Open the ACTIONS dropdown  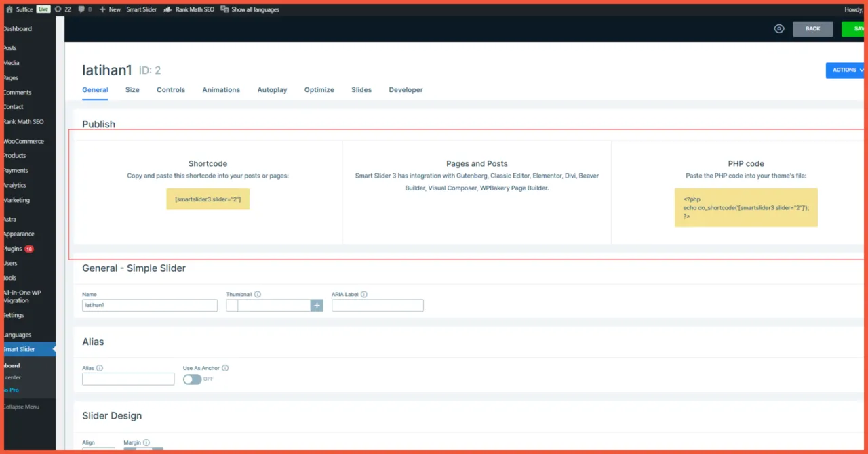click(x=845, y=70)
